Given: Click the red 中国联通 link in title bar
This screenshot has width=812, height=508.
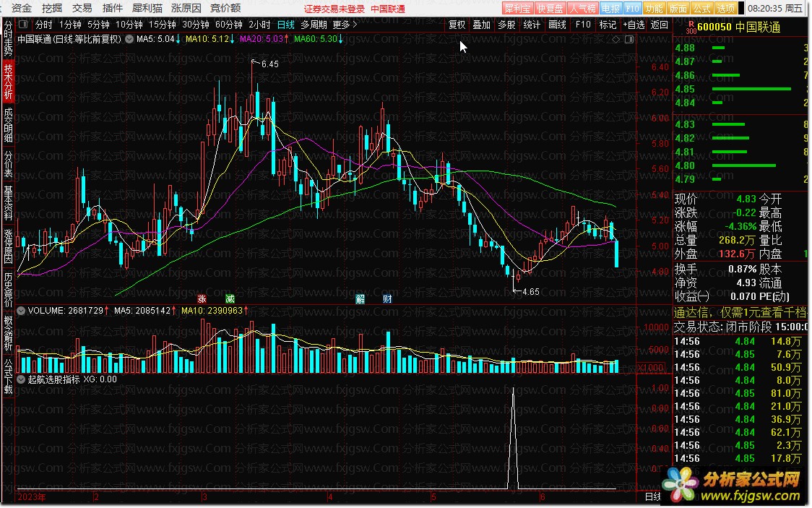Looking at the screenshot, I should point(388,9).
